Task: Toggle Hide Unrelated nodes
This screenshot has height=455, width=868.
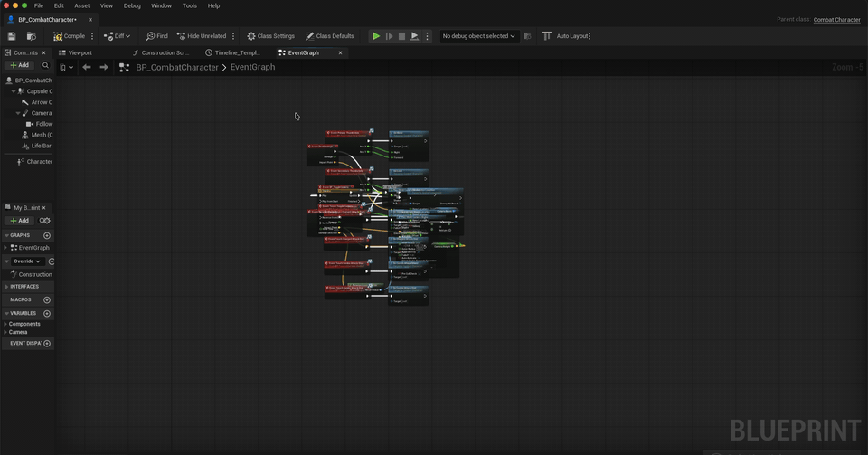Action: 202,36
